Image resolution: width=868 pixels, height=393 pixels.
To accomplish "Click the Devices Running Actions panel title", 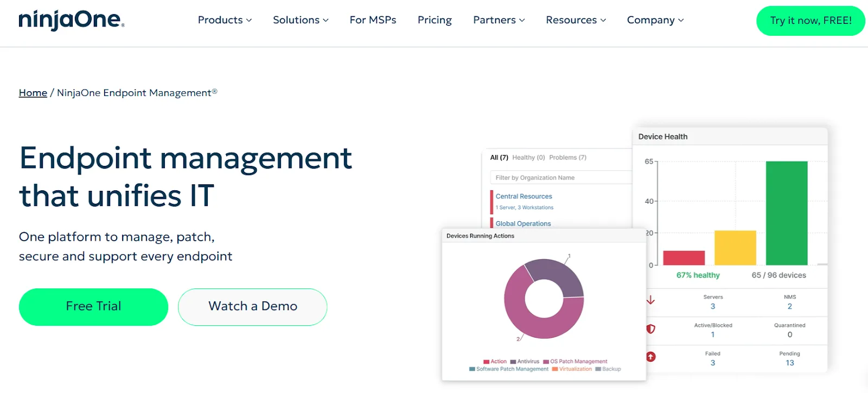I will tap(480, 236).
